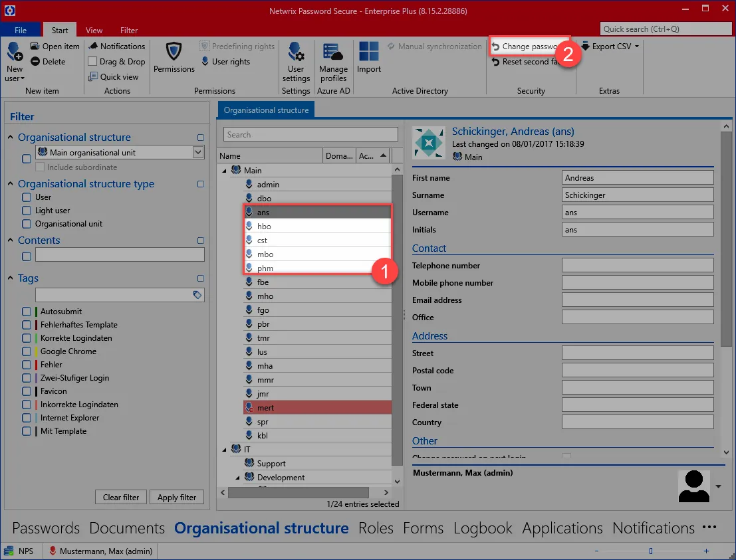The image size is (736, 560).
Task: Click the Active Directory Import icon
Action: click(369, 52)
